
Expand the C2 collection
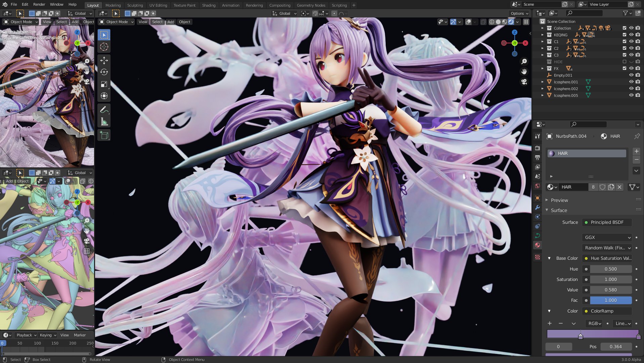(543, 48)
